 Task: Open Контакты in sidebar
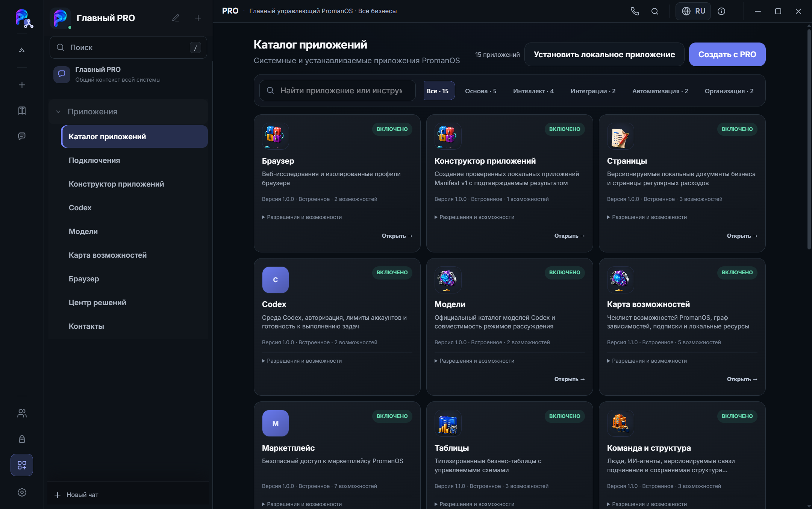point(134,326)
